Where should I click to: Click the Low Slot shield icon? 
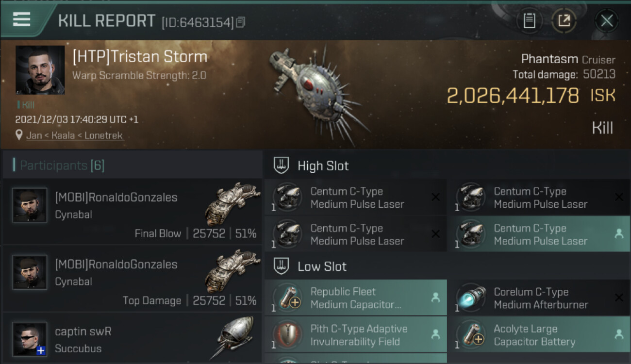(282, 266)
